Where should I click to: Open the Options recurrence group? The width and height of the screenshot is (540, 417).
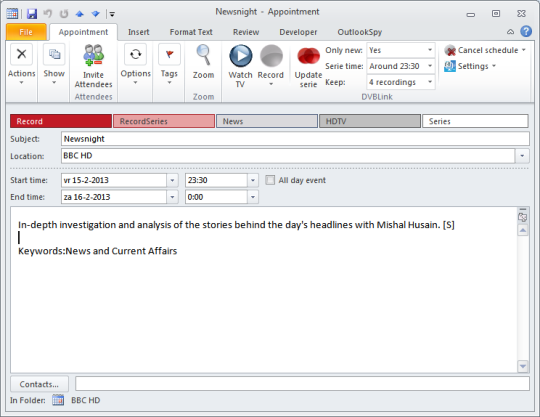coord(135,64)
